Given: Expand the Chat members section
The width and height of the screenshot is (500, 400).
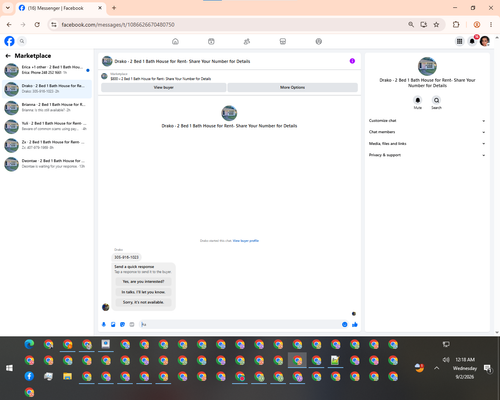Looking at the screenshot, I should coord(427,132).
